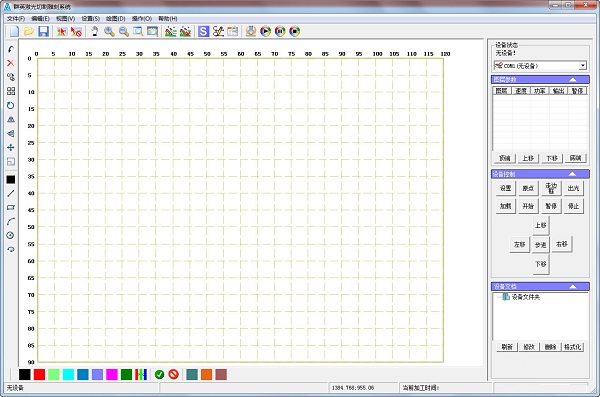
Task: Select the blue cross move tool
Action: pyautogui.click(x=11, y=147)
